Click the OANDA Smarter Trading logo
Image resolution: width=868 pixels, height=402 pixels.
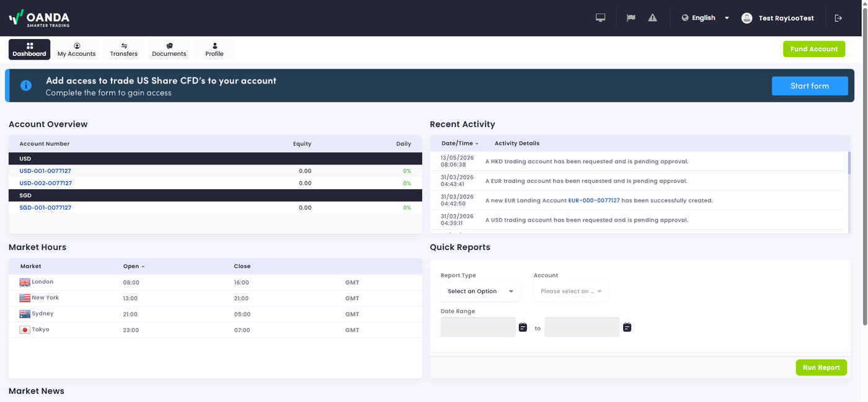(x=39, y=18)
